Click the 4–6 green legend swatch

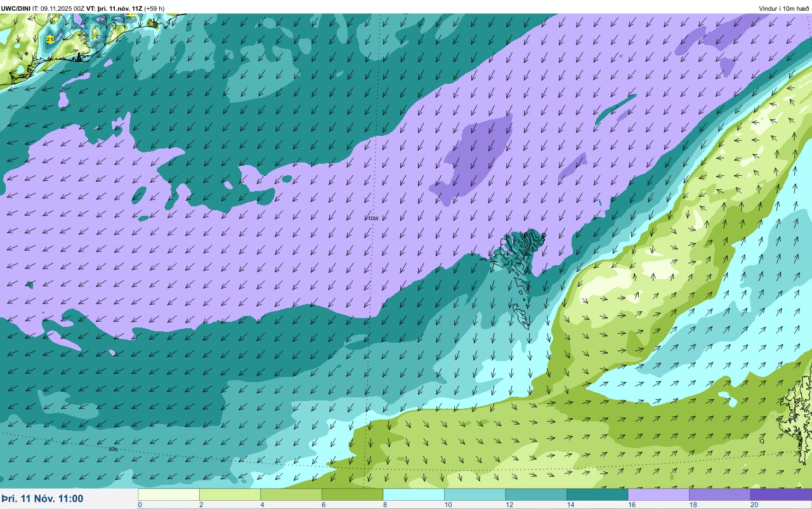coord(291,494)
